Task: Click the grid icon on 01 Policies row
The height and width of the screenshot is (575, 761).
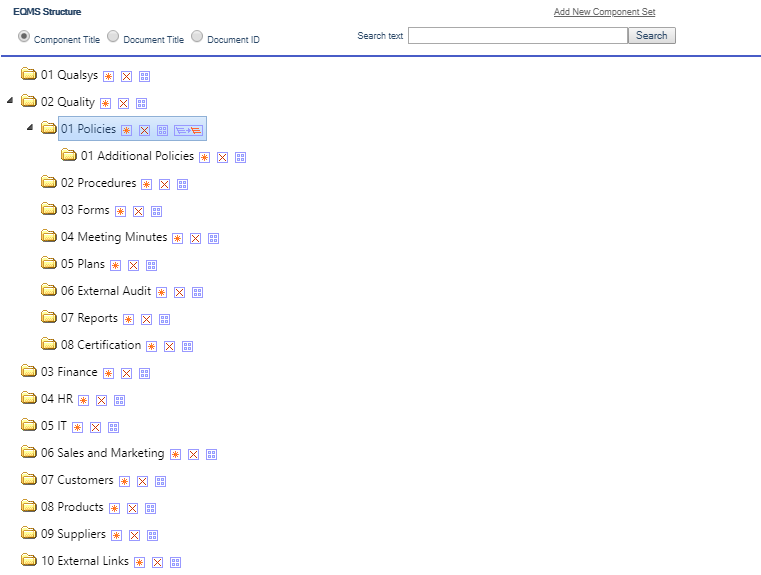Action: 162,131
